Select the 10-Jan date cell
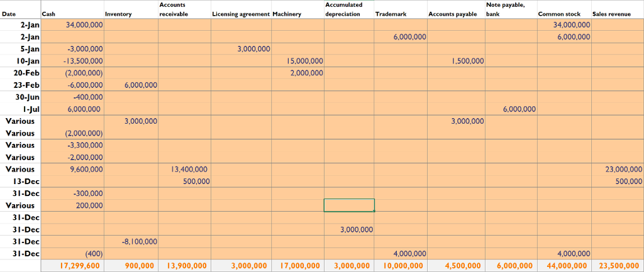Viewport: 644px width, 272px height. click(x=21, y=61)
